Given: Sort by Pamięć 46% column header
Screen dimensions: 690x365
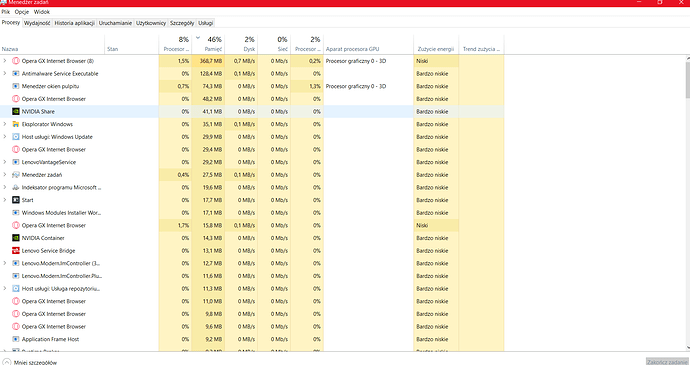Looking at the screenshot, I should 208,44.
